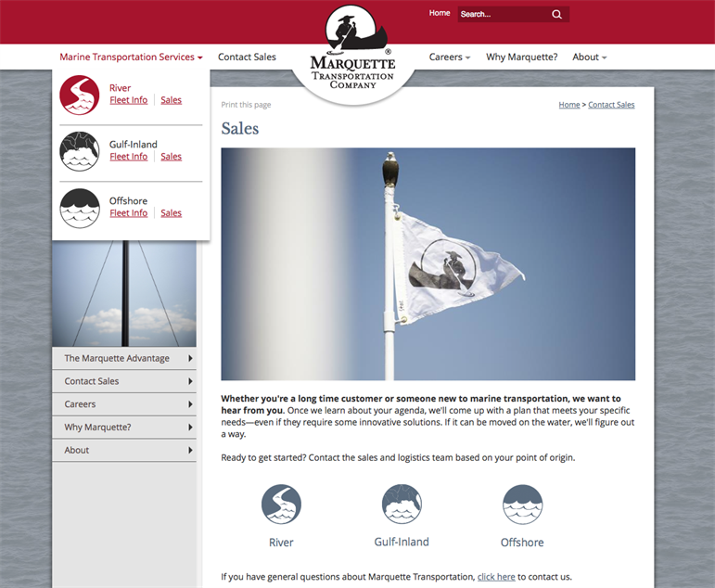Image resolution: width=715 pixels, height=588 pixels.
Task: Click the Offshore label under blue icon
Action: 522,543
